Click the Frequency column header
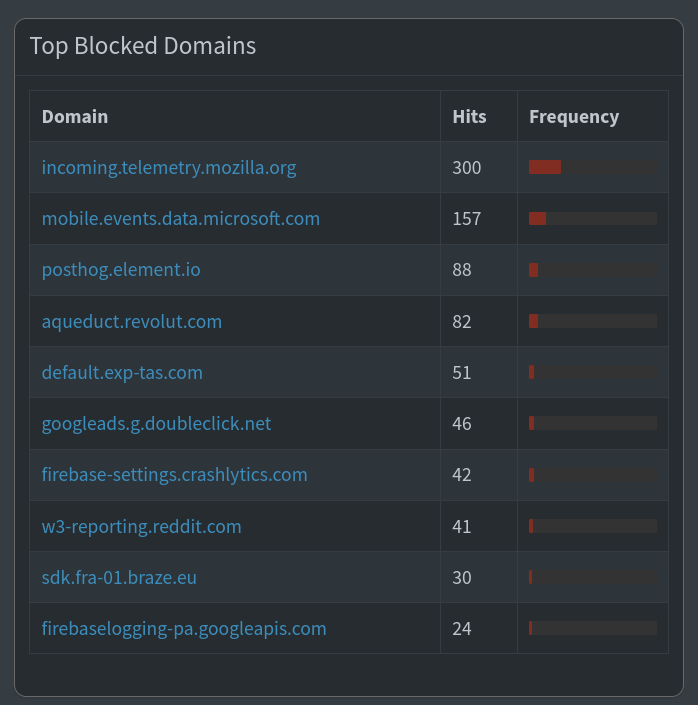698x705 pixels. pos(574,116)
